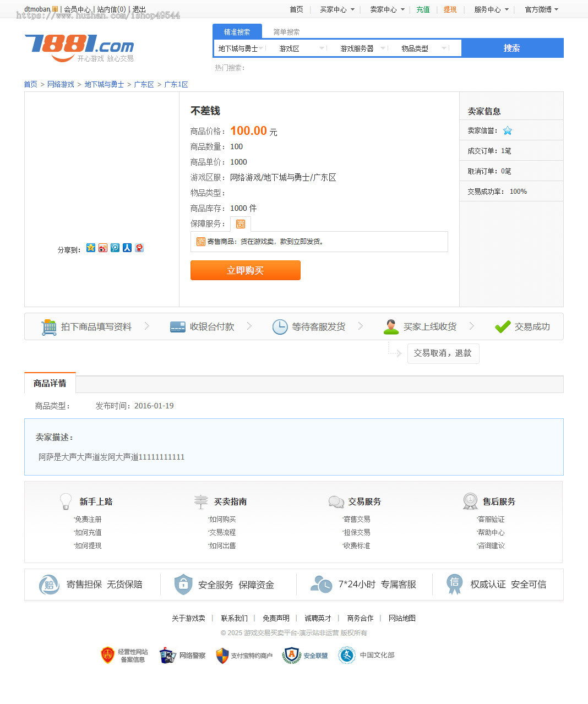588x704 pixels.
Task: Click the medal icon beside 售后服务
Action: click(x=471, y=501)
